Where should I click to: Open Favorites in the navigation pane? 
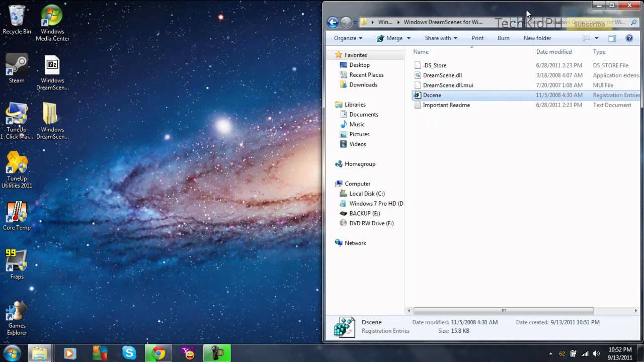pos(356,55)
